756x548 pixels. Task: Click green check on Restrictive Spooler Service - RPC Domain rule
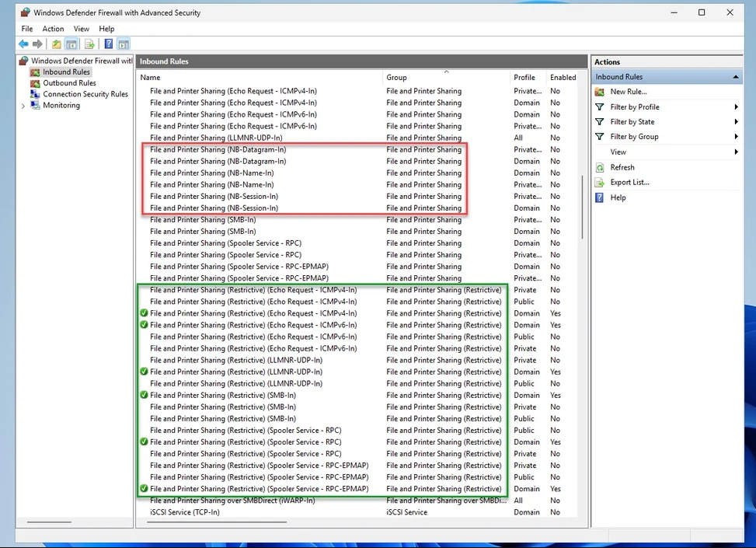pyautogui.click(x=144, y=442)
